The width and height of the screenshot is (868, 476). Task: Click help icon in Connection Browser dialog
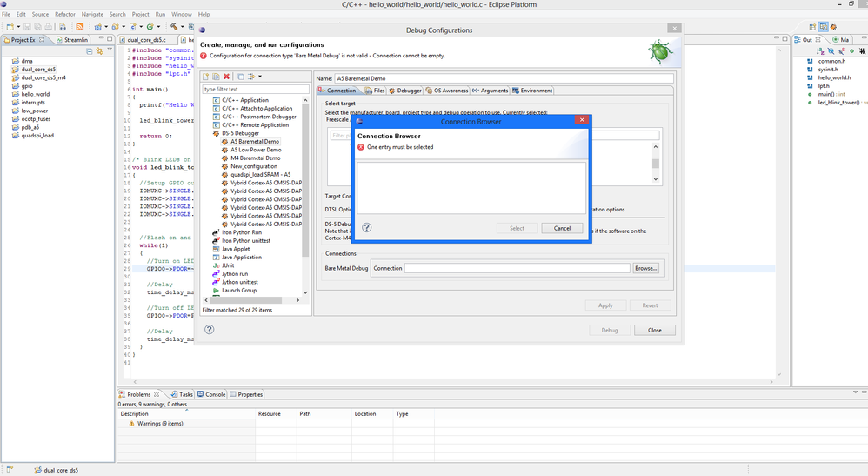tap(366, 227)
